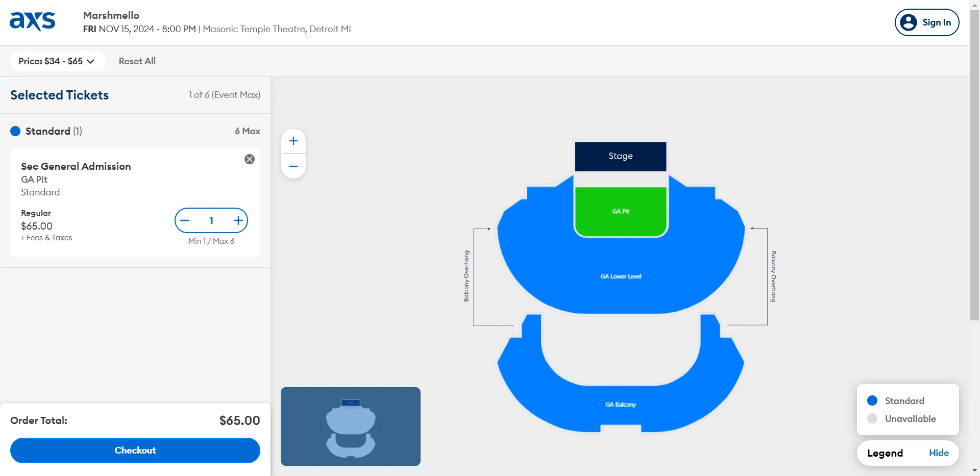
Task: Click the Stage block on map
Action: tap(621, 156)
